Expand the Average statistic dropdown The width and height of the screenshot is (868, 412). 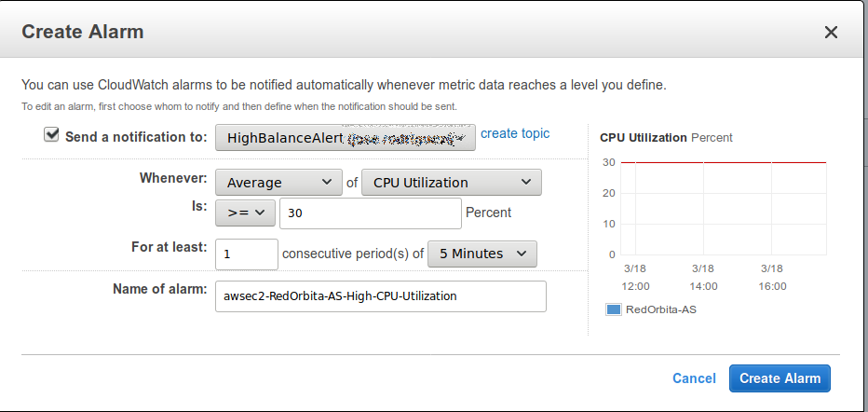click(278, 183)
